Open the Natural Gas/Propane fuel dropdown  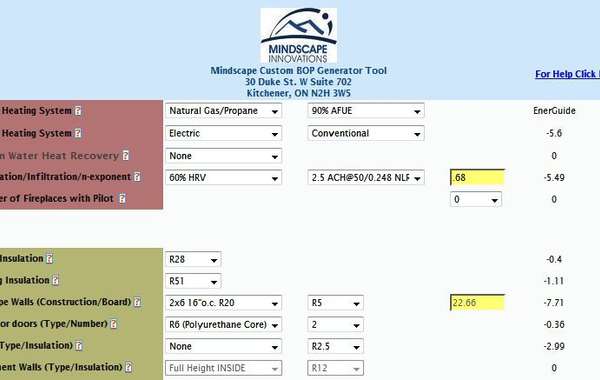point(223,111)
